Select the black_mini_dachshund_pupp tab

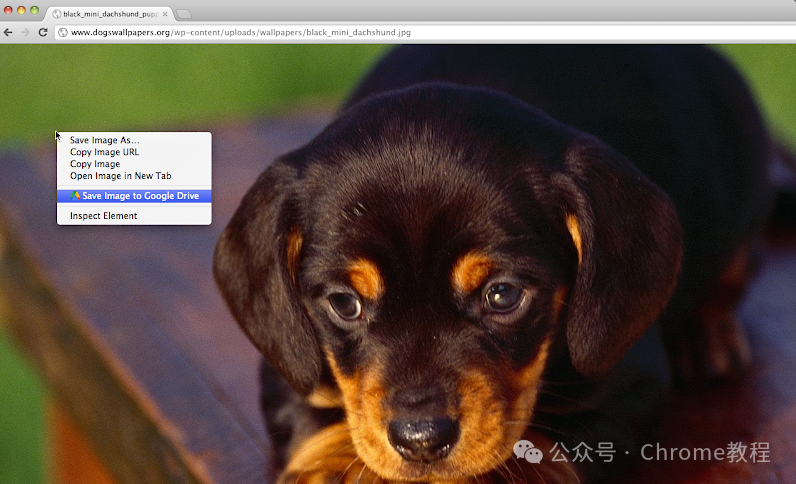pyautogui.click(x=110, y=14)
